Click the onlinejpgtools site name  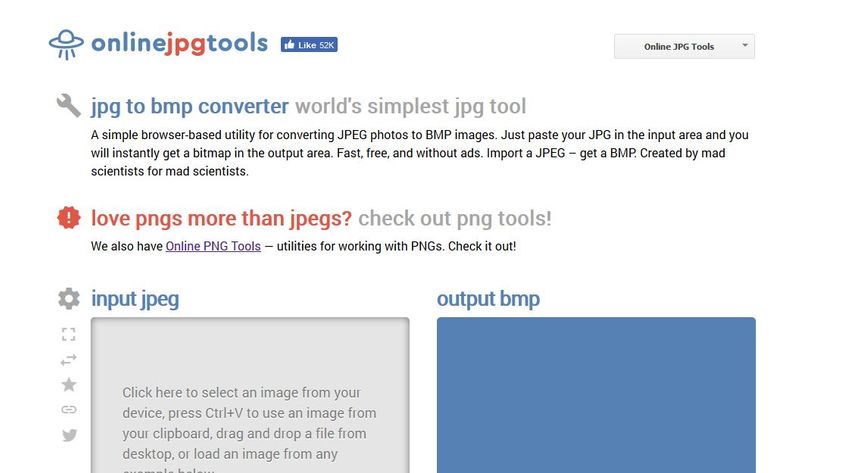(x=179, y=43)
